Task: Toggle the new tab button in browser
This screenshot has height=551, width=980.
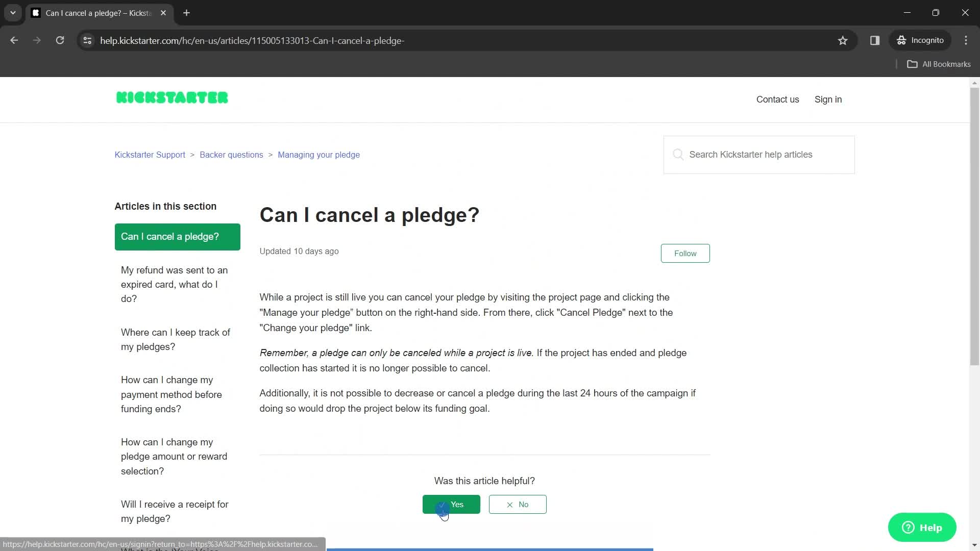Action: pyautogui.click(x=187, y=13)
